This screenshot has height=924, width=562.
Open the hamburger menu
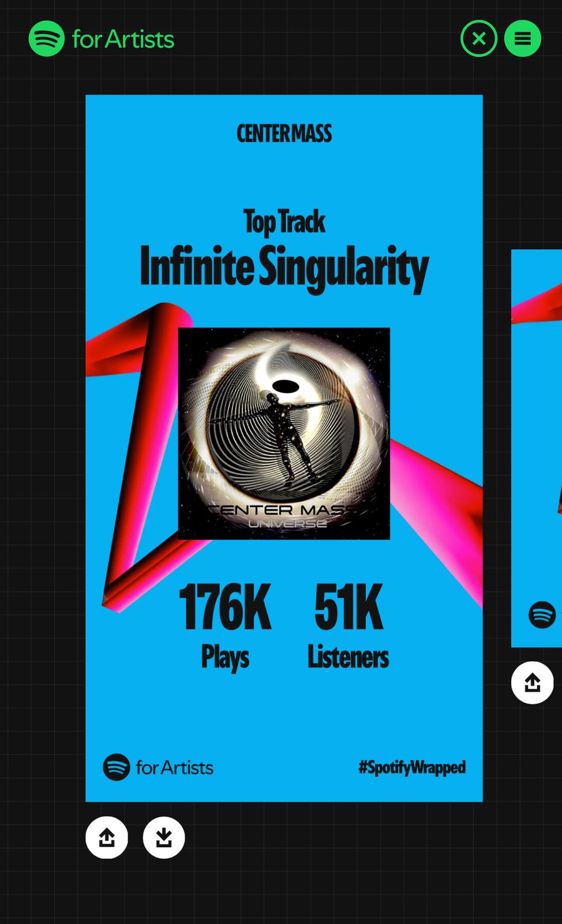[523, 39]
